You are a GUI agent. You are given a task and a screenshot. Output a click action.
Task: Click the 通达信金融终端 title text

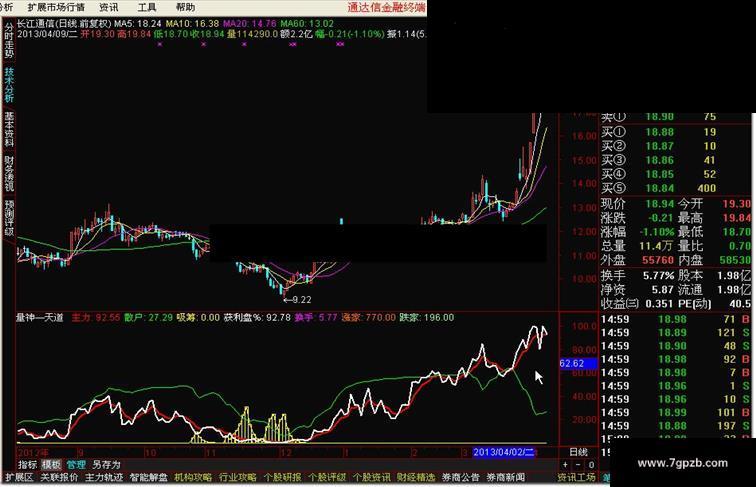387,7
